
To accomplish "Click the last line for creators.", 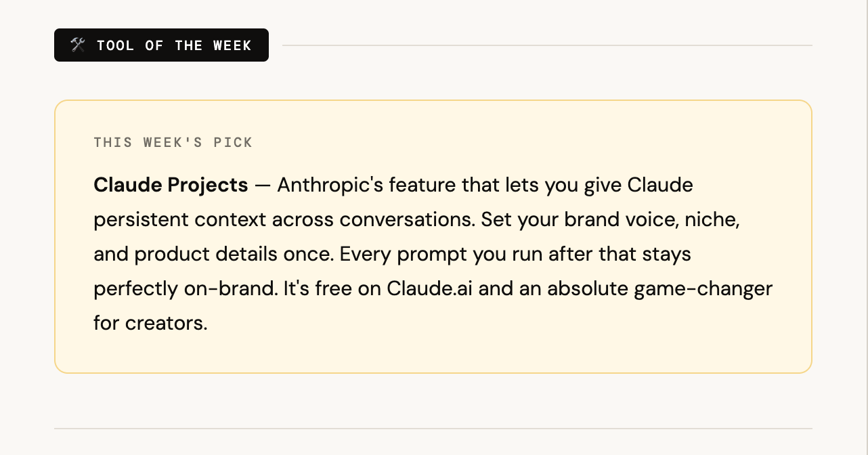I will 150,323.
